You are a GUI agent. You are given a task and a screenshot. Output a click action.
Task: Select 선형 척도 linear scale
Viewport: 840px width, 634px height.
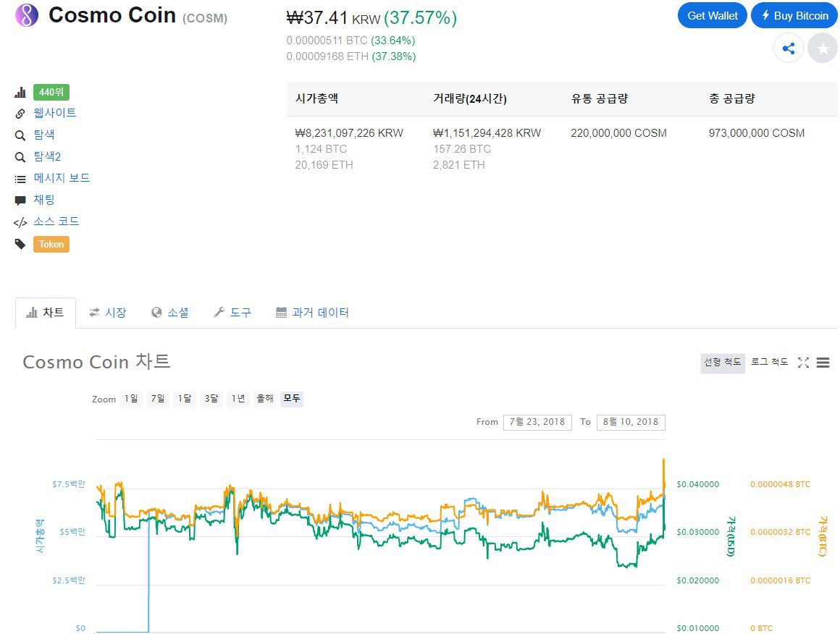pos(722,363)
